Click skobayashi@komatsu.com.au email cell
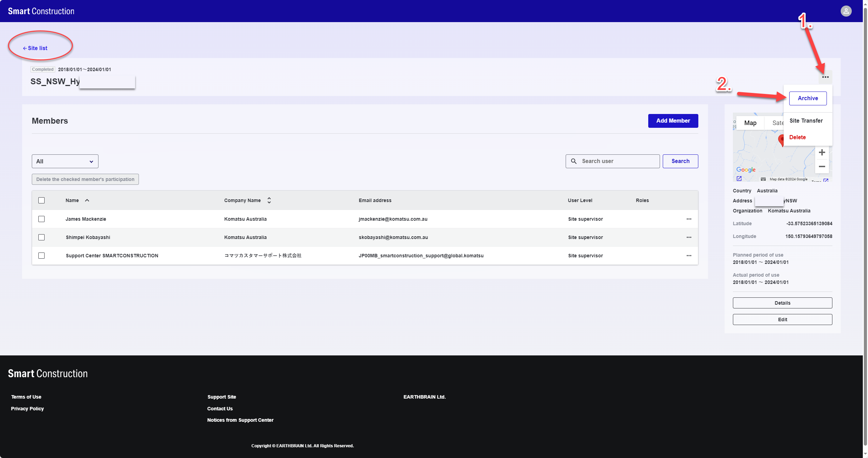Image resolution: width=868 pixels, height=458 pixels. (x=393, y=237)
